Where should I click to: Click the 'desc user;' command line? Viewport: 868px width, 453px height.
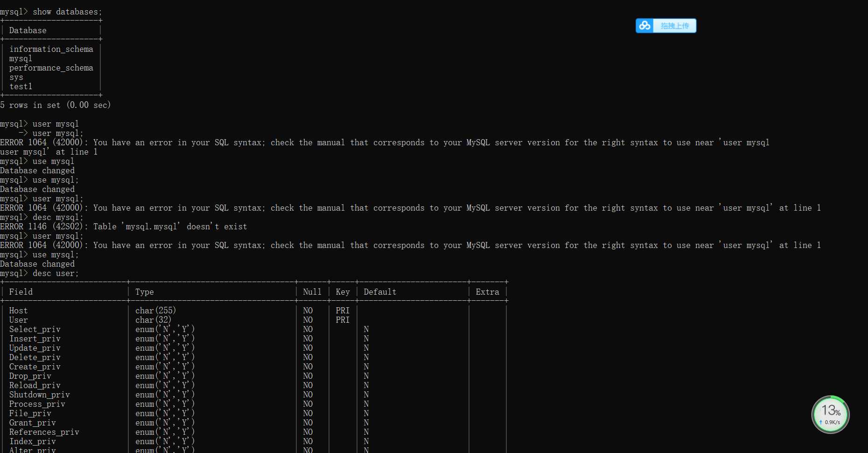pyautogui.click(x=40, y=273)
